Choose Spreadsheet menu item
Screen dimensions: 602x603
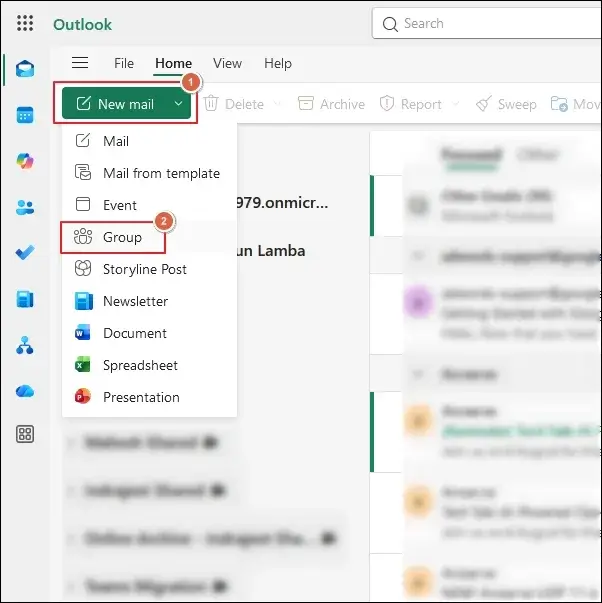pyautogui.click(x=149, y=365)
